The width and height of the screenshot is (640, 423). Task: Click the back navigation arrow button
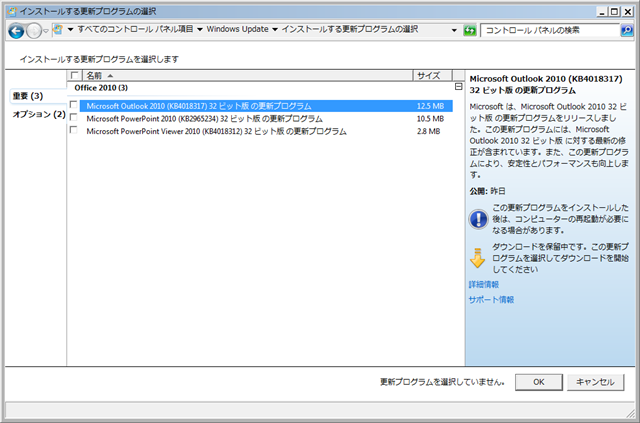click(x=16, y=31)
